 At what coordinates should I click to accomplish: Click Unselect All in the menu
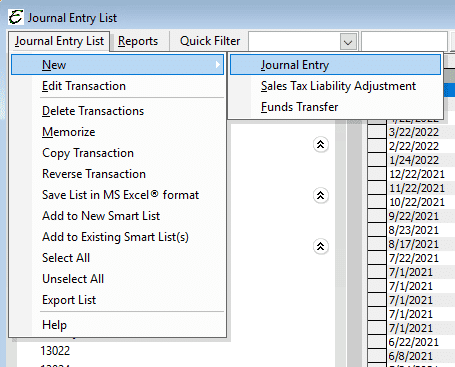coord(118,279)
